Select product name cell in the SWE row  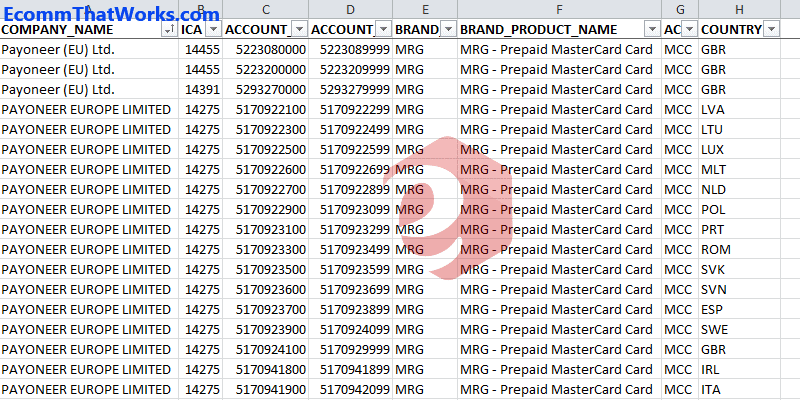[x=560, y=330]
